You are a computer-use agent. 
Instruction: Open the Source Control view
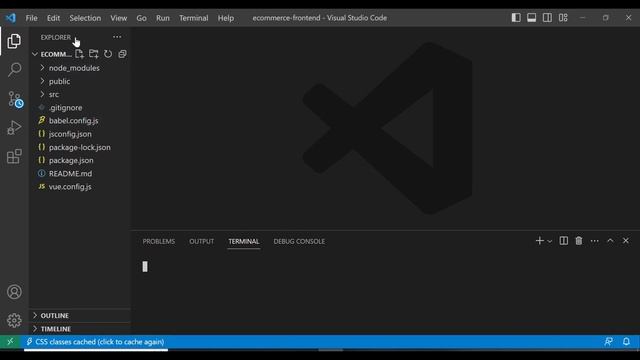[15, 99]
